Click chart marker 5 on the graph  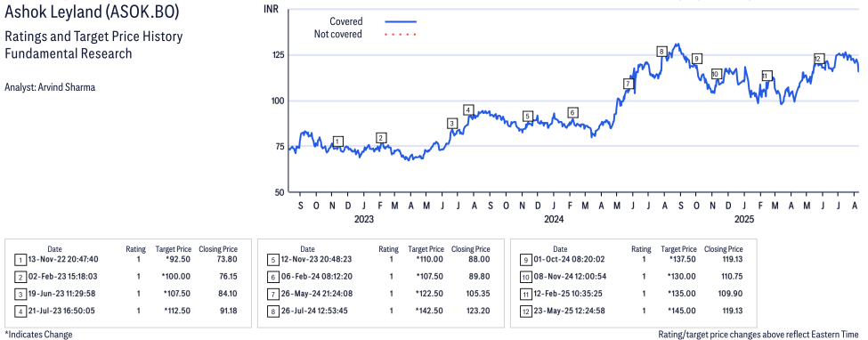pos(528,117)
